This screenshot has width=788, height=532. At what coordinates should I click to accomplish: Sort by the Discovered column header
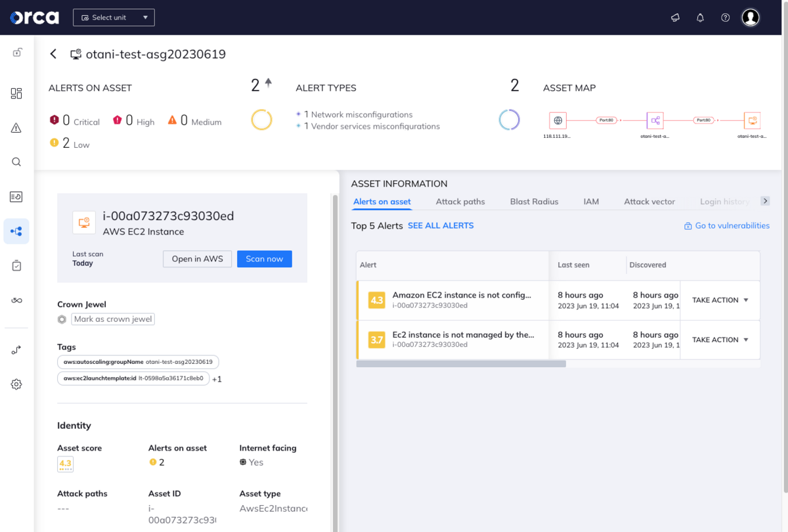tap(647, 265)
